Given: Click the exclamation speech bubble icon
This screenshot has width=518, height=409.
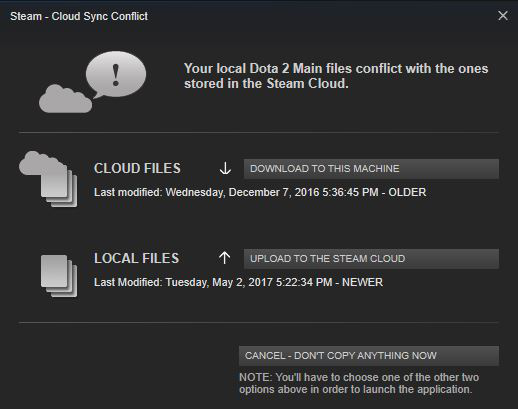Looking at the screenshot, I should (116, 75).
